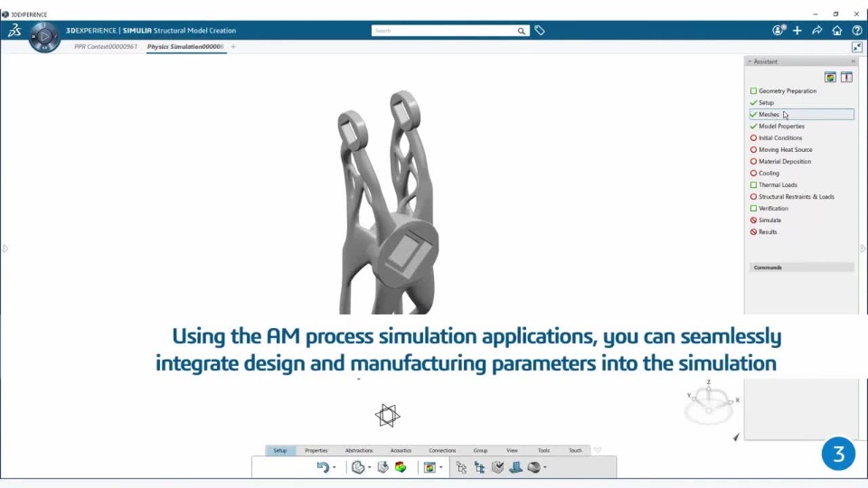868x488 pixels.
Task: Switch to the Properties tab
Action: coord(316,450)
